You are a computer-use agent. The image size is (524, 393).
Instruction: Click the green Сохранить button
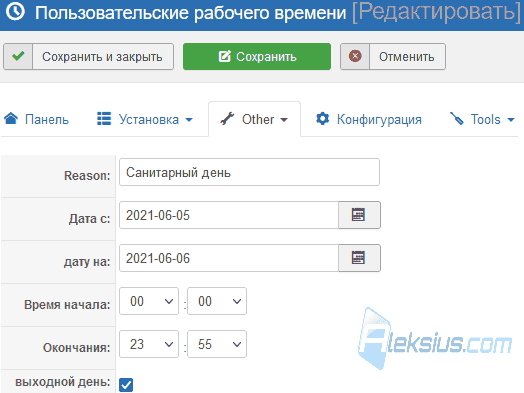click(x=257, y=56)
